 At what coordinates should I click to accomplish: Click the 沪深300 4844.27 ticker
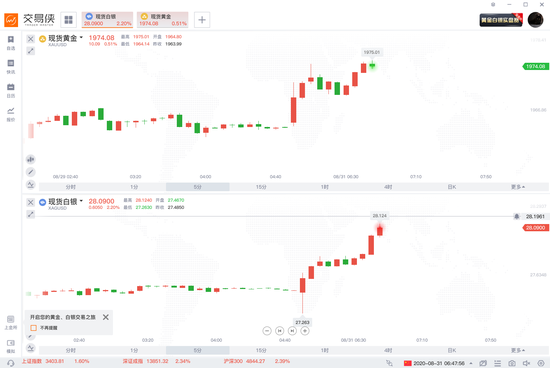click(257, 361)
